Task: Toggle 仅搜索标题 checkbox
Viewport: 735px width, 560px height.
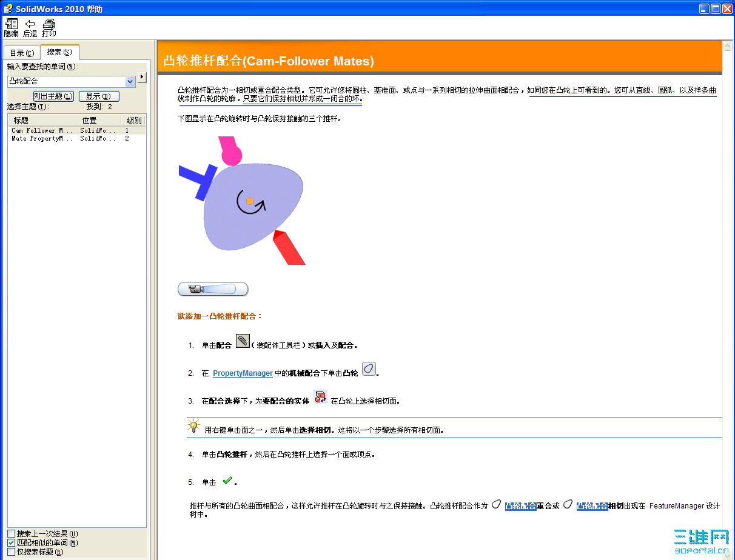Action: (x=12, y=552)
